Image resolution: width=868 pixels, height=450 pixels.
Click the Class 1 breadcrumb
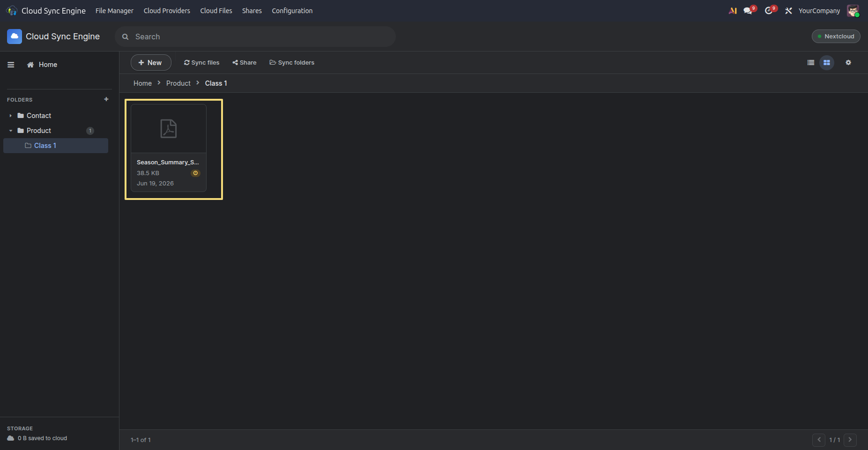(x=216, y=83)
